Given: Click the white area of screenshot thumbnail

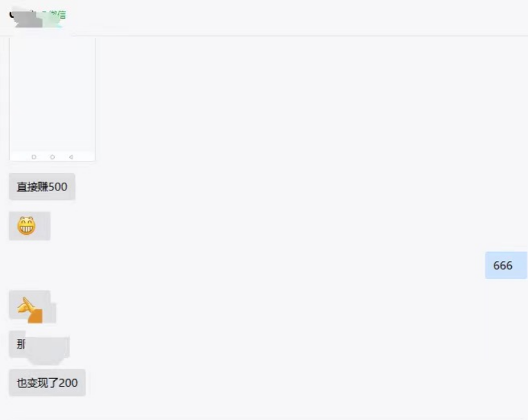Looking at the screenshot, I should click(52, 95).
